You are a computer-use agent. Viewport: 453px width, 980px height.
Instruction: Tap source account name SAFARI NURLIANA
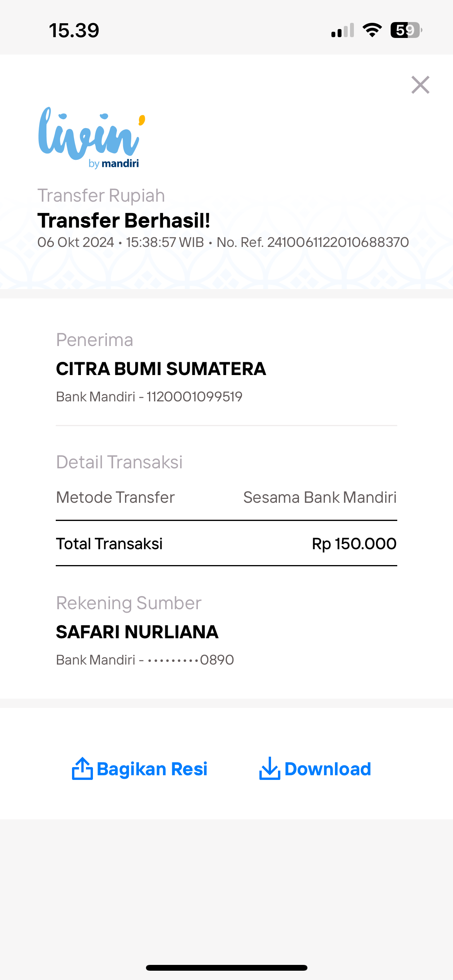137,632
